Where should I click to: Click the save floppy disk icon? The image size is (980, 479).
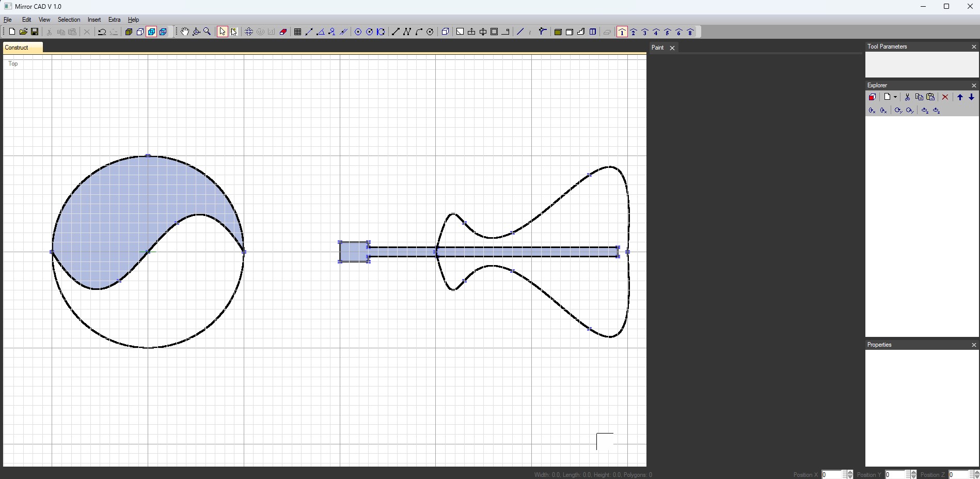(x=35, y=32)
